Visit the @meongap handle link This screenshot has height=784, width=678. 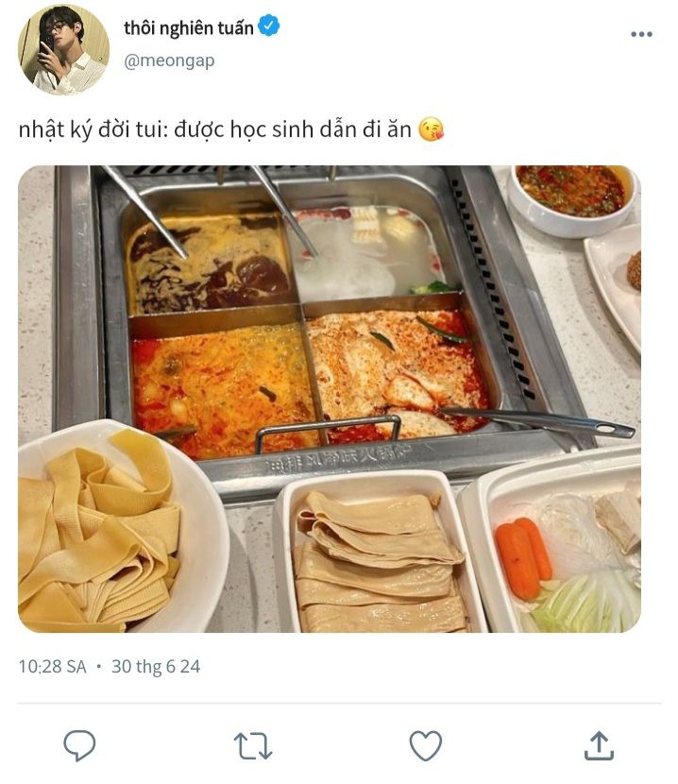(x=169, y=61)
